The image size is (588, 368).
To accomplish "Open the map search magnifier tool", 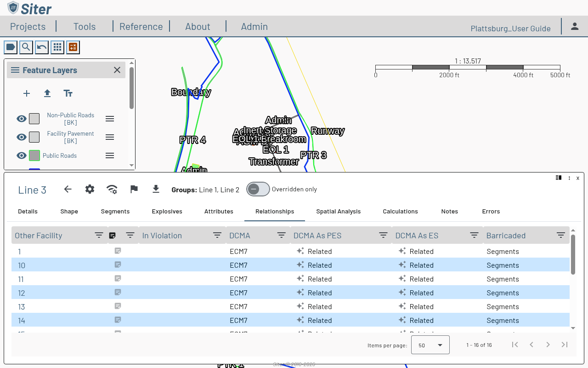I will click(26, 47).
